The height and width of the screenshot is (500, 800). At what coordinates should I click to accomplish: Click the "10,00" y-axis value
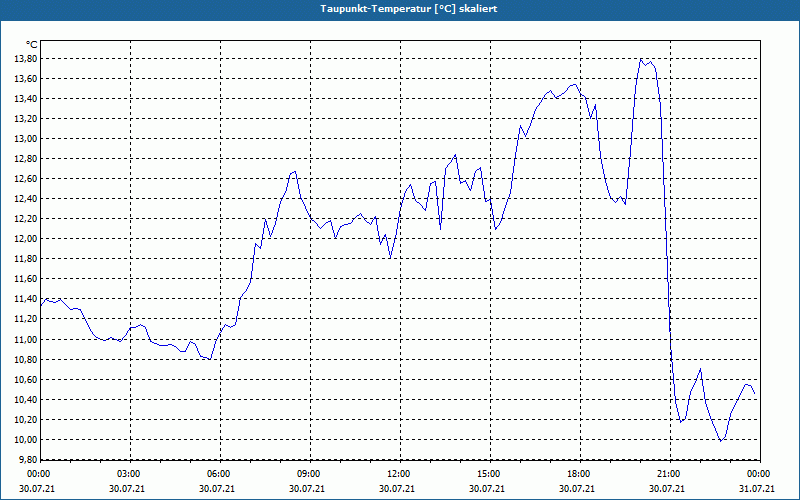(x=26, y=440)
